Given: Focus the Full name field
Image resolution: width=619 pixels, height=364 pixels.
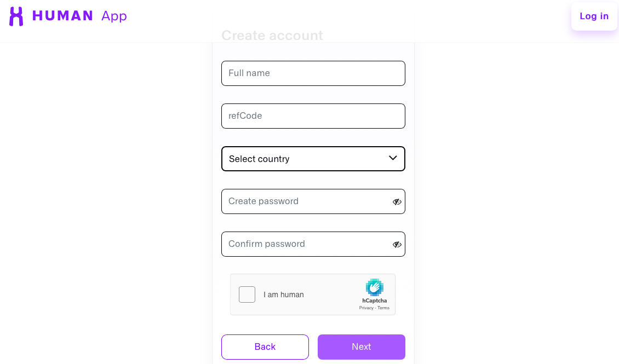Looking at the screenshot, I should [x=313, y=73].
